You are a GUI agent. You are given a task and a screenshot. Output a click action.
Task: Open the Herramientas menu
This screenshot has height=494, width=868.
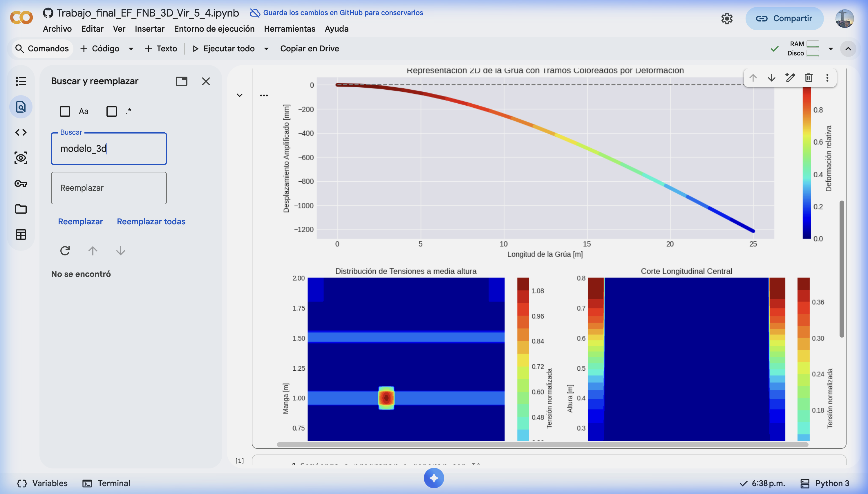289,29
